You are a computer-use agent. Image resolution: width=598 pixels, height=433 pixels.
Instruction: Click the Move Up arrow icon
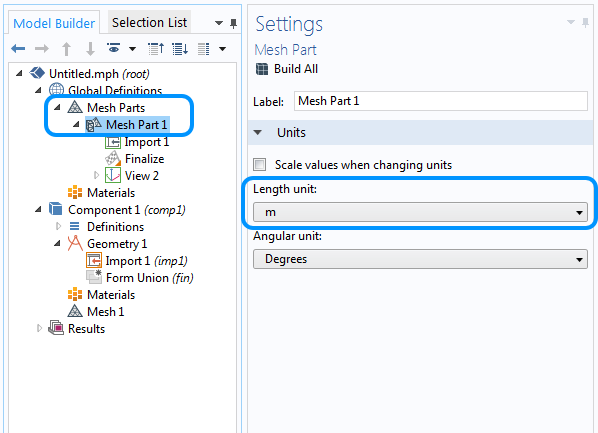coord(66,49)
